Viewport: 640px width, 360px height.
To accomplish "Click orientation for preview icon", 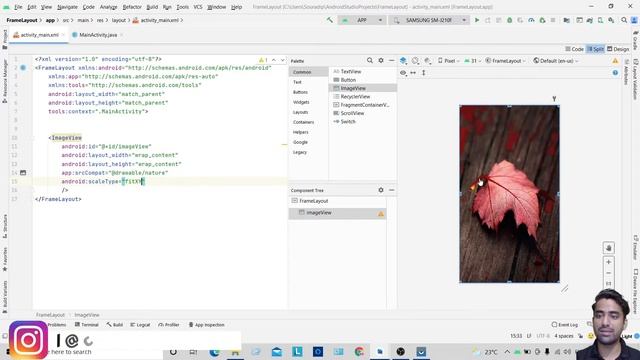I will pos(415,60).
